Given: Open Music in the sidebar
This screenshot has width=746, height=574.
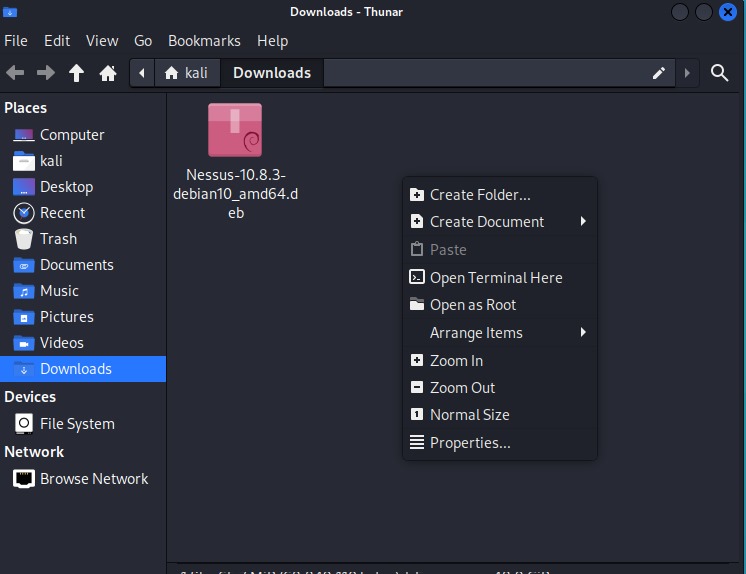Looking at the screenshot, I should (83, 291).
